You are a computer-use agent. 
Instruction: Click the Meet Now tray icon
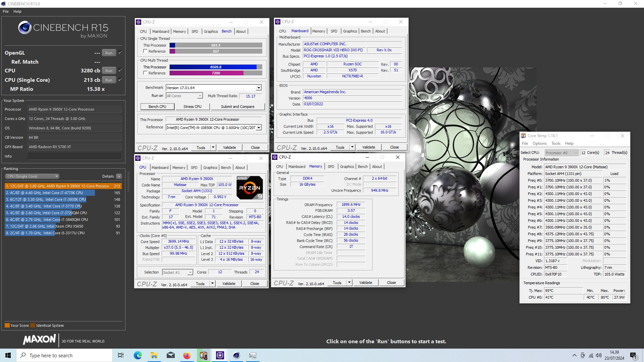[583, 355]
